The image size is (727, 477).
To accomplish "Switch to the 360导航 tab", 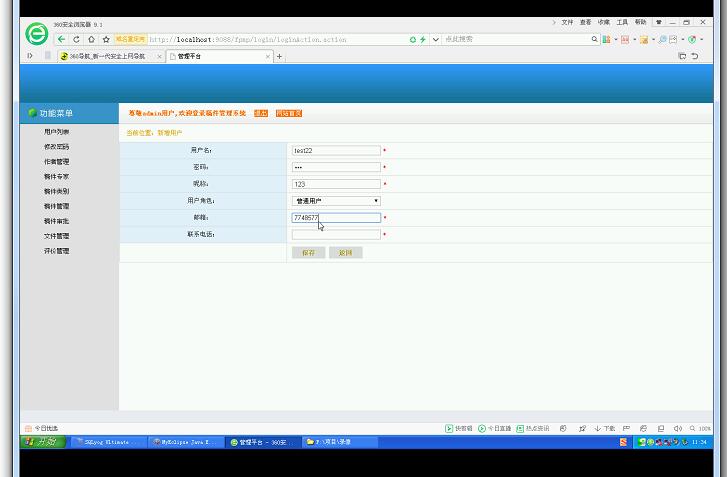I will [107, 56].
